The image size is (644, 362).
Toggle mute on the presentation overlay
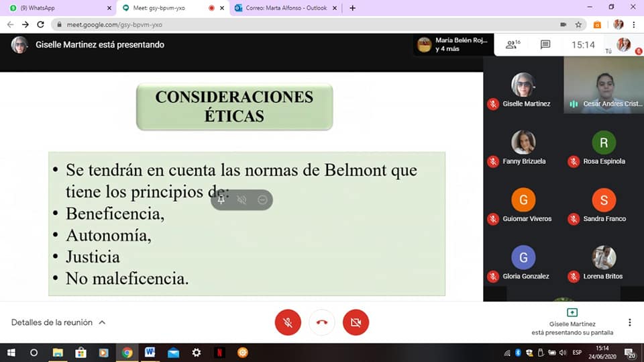(x=241, y=199)
